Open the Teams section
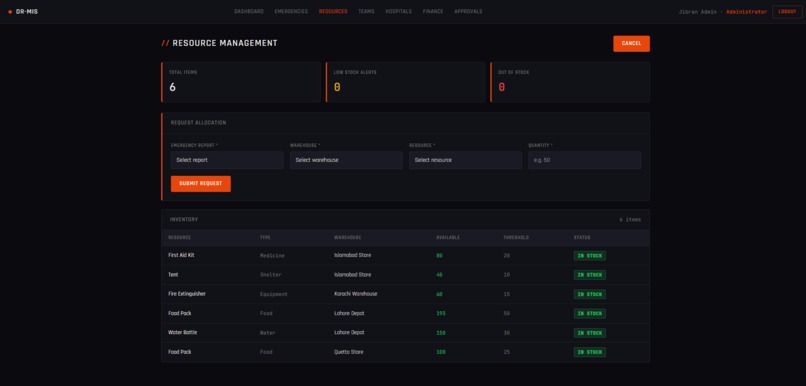806x386 pixels. click(366, 11)
